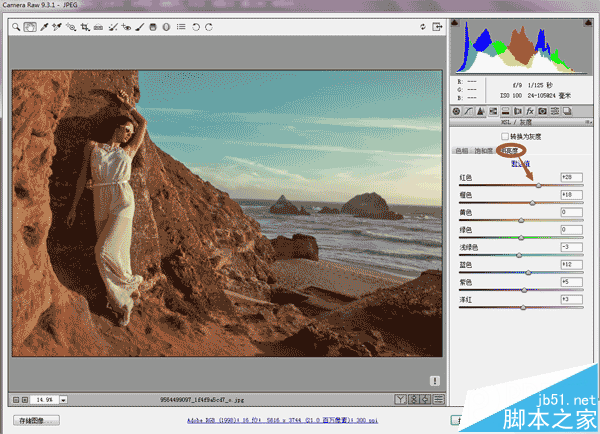Screen dimensions: 600x434
Task: Click the 存储图像 save image button
Action: 36,421
